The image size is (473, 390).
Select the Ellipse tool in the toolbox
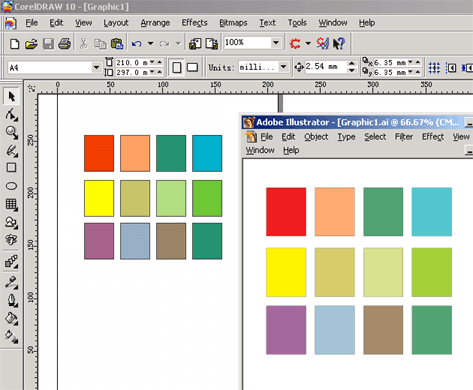pos(11,186)
